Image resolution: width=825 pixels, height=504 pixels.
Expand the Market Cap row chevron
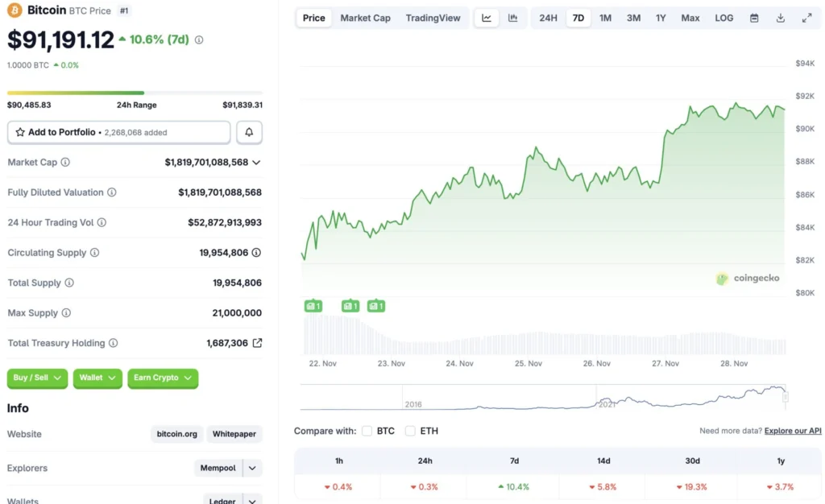259,162
